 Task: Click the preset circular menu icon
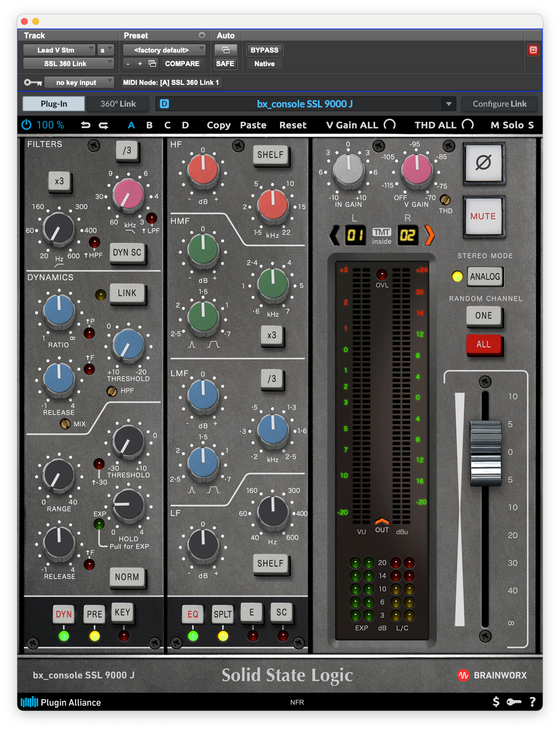pos(202,35)
